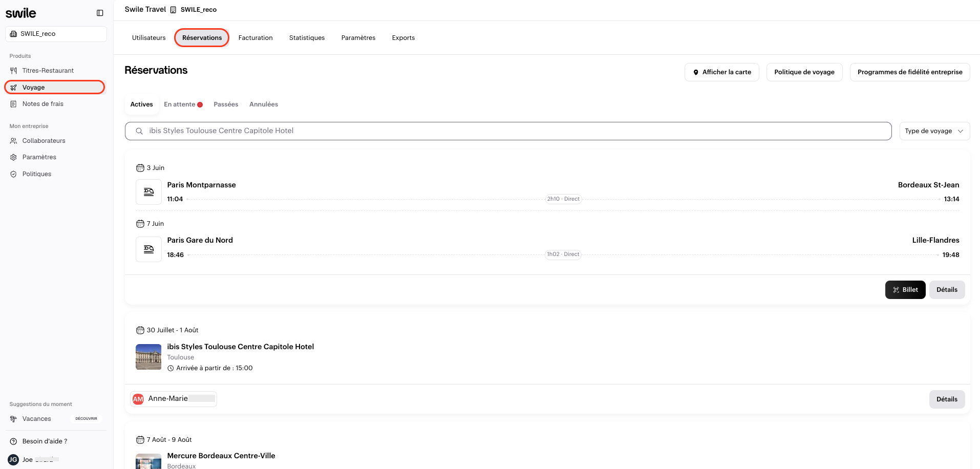
Task: Open Politique de voyage
Action: pos(804,72)
